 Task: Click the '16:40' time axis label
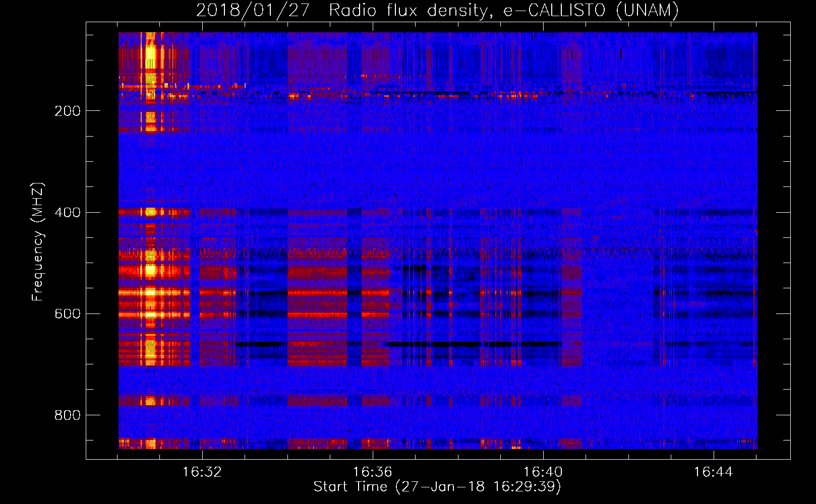pyautogui.click(x=543, y=472)
